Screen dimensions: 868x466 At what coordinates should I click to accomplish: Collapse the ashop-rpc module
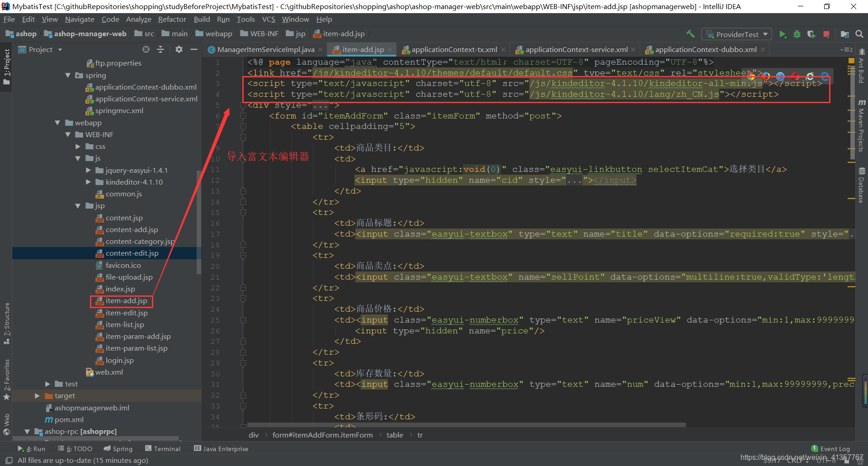(x=27, y=432)
